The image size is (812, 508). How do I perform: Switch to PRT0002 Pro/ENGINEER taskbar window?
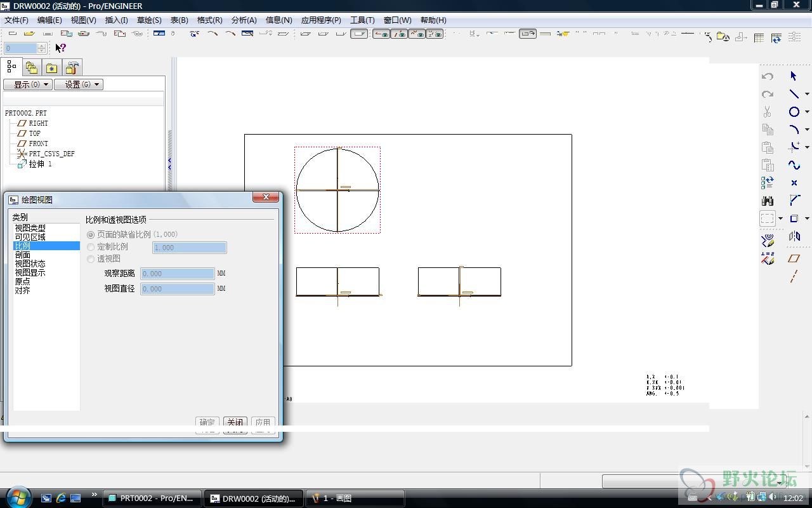tap(152, 498)
